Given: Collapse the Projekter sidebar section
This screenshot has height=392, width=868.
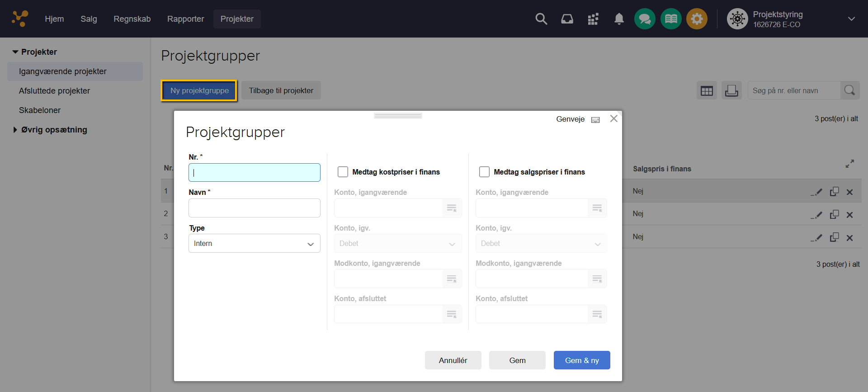Looking at the screenshot, I should click(15, 52).
